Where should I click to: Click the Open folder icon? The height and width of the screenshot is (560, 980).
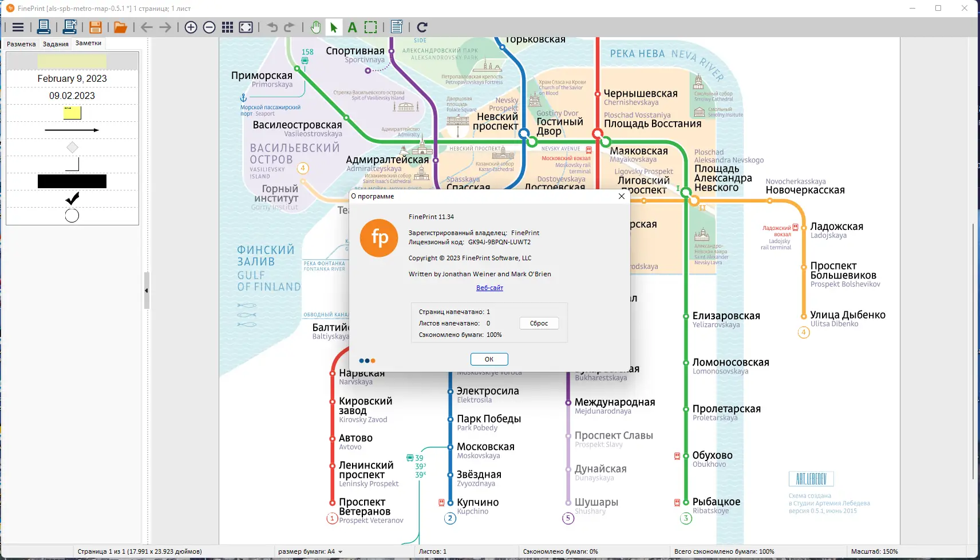(120, 27)
